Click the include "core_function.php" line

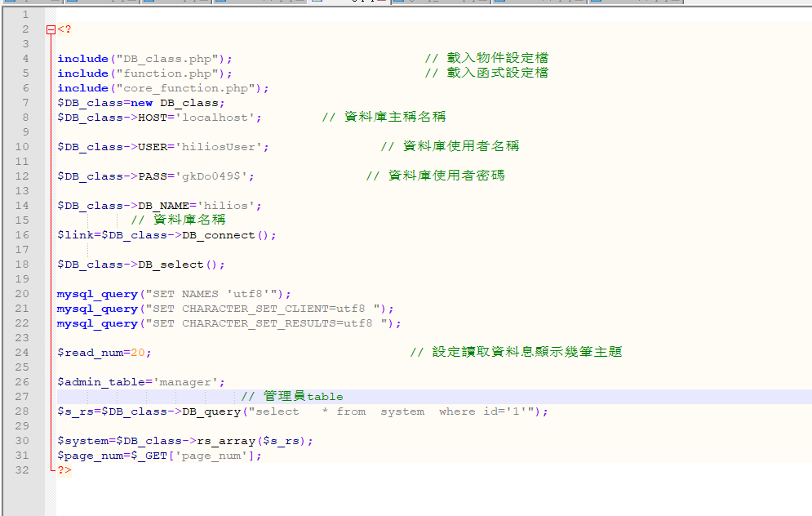[163, 88]
